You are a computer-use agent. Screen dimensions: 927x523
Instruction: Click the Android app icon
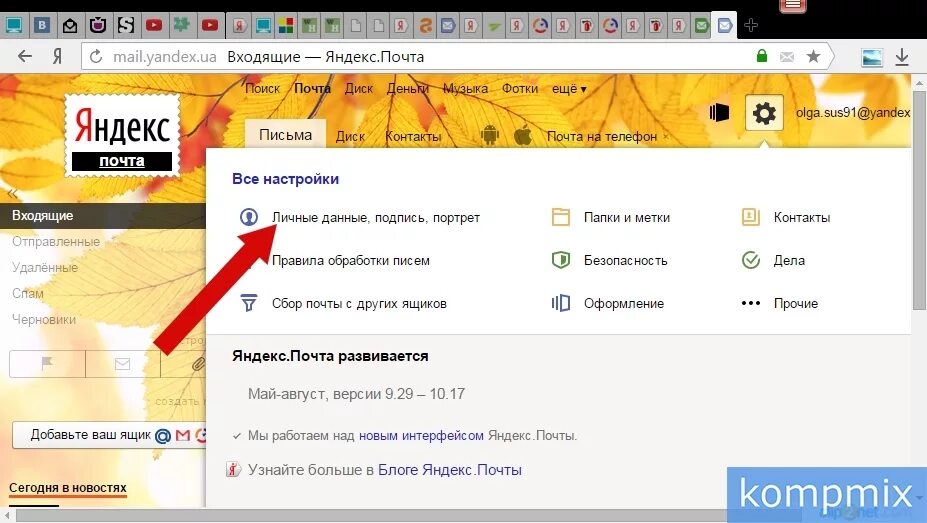(x=490, y=135)
